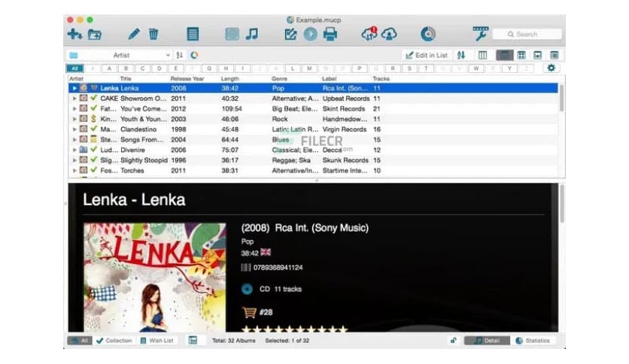
Task: Expand the Slightly Stoopid row
Action: [74, 160]
